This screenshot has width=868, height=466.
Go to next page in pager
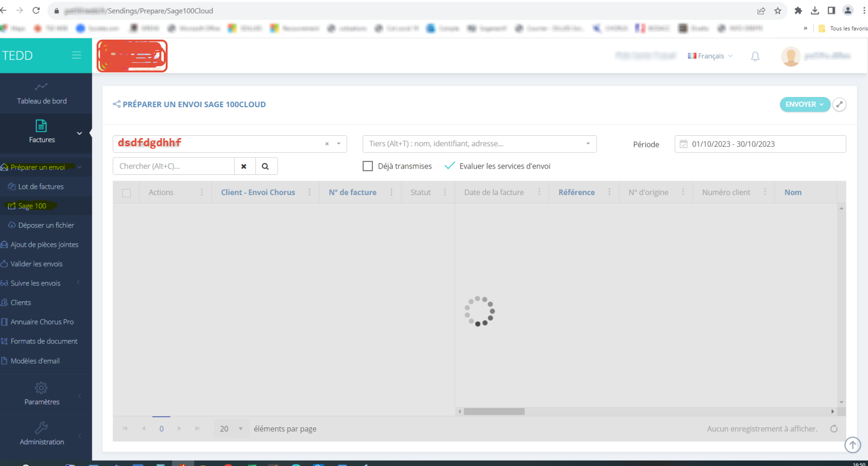[179, 428]
